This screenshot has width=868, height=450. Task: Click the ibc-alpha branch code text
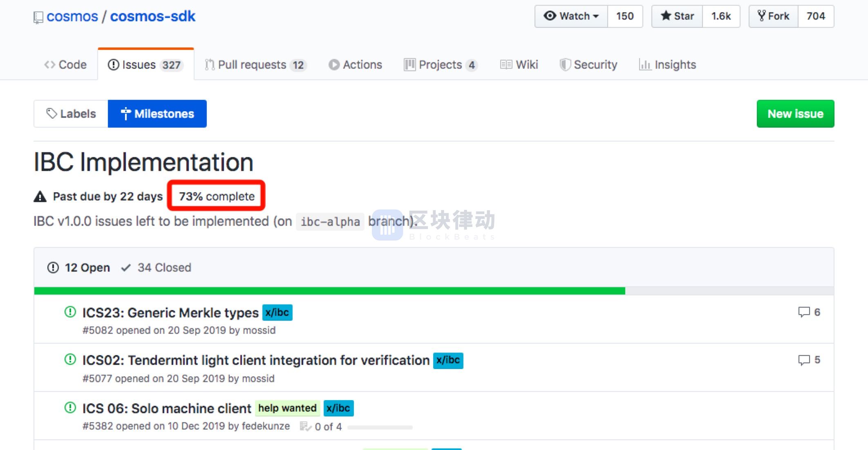click(x=330, y=222)
